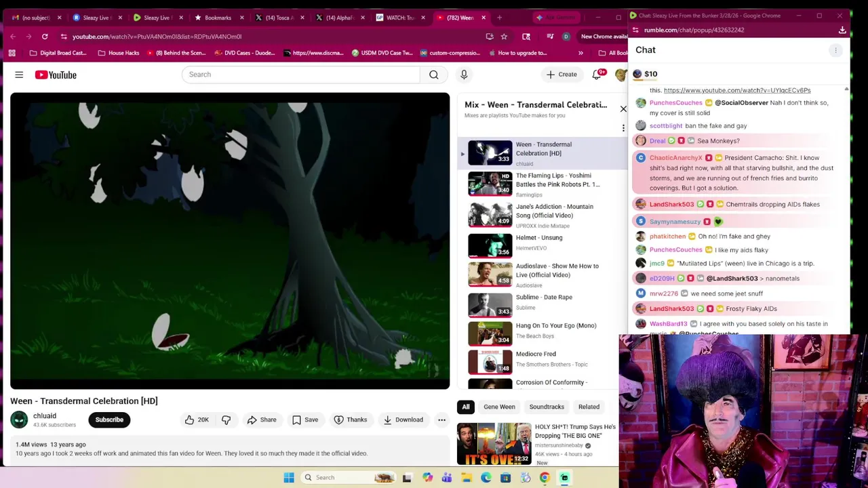Go to the YouTube home logo
Image resolution: width=868 pixels, height=488 pixels.
tap(56, 75)
